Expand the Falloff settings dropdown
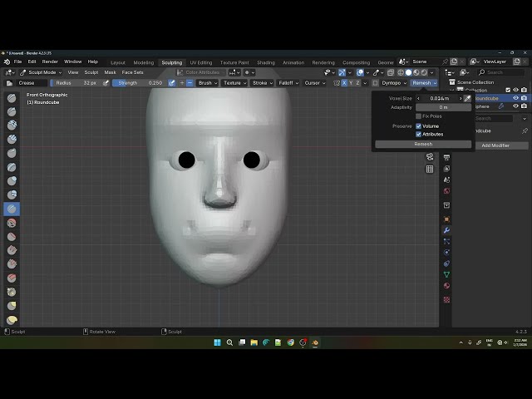Viewport: 532px width, 399px height. [x=288, y=83]
